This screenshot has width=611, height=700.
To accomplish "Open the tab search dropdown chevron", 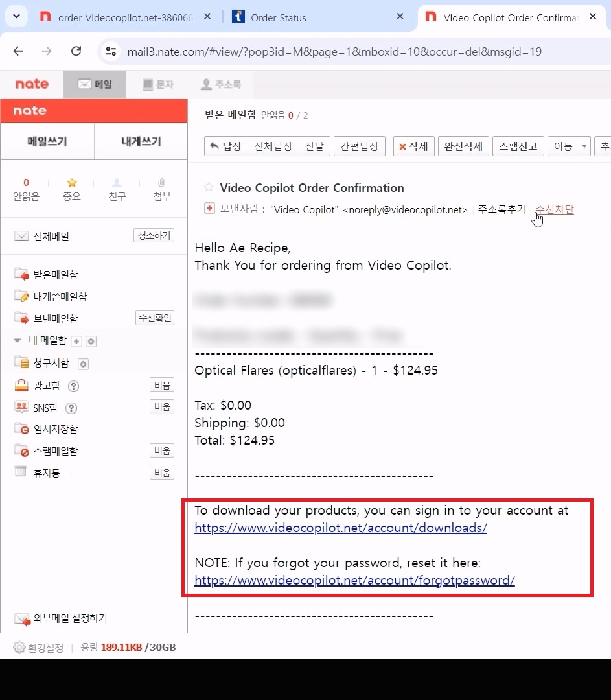I will [x=16, y=16].
